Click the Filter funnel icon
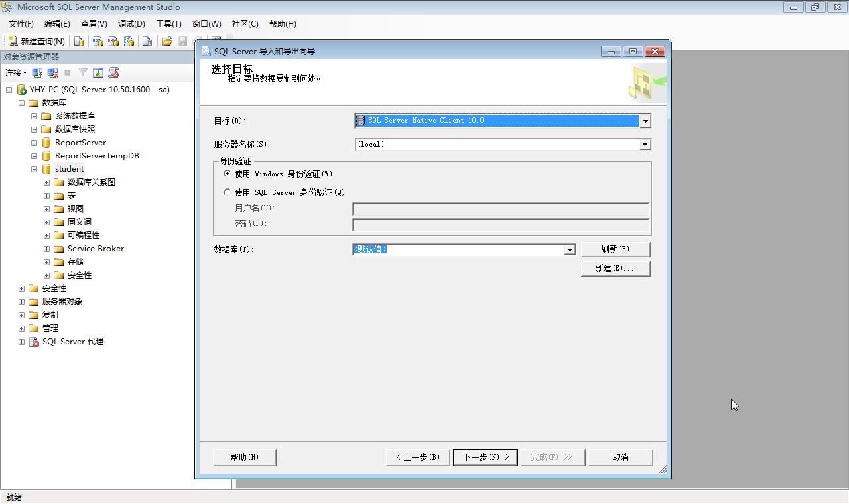This screenshot has height=504, width=849. click(x=83, y=72)
